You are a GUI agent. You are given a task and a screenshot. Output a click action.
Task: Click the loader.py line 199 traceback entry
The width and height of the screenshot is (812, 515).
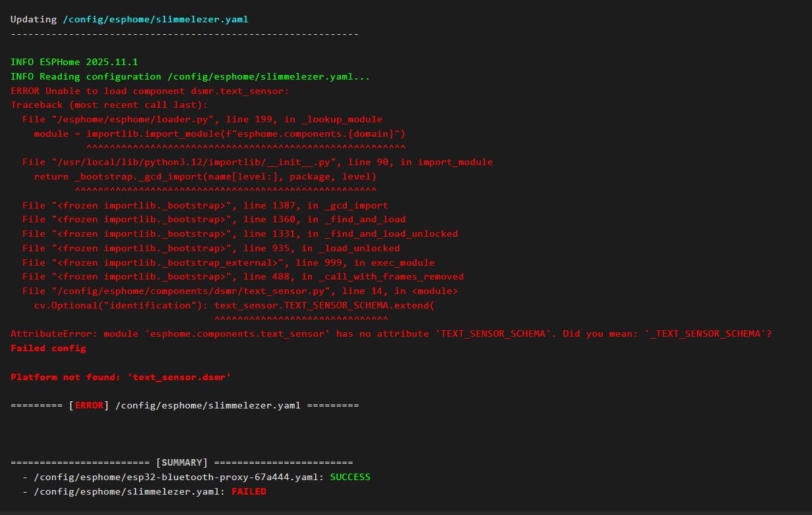(202, 119)
